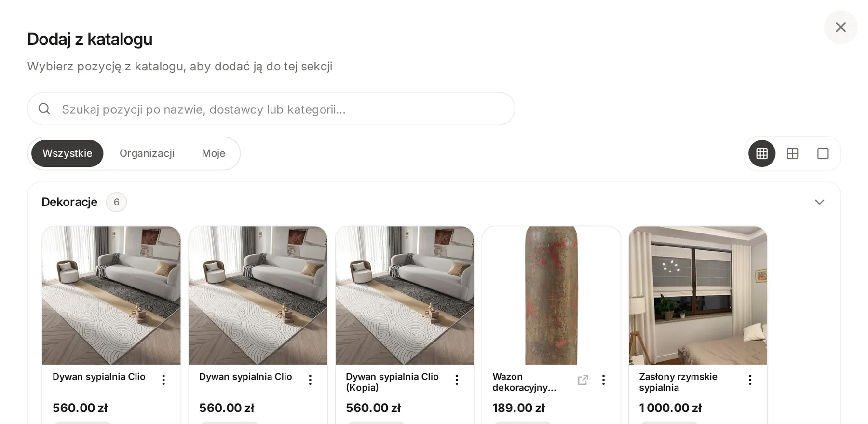Choose the Dywan sypialnia Clio (Kopia) image
Screen dimensions: 868x424
[x=405, y=295]
